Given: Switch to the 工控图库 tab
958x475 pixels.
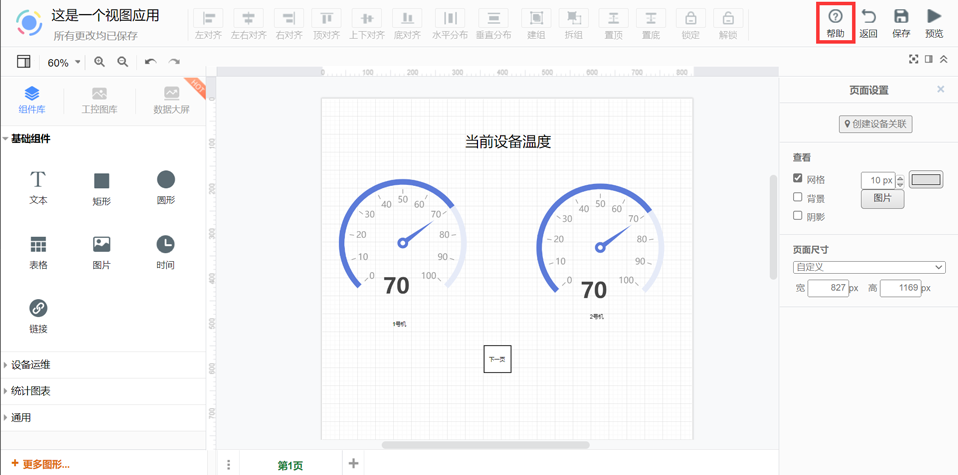Looking at the screenshot, I should pos(99,99).
